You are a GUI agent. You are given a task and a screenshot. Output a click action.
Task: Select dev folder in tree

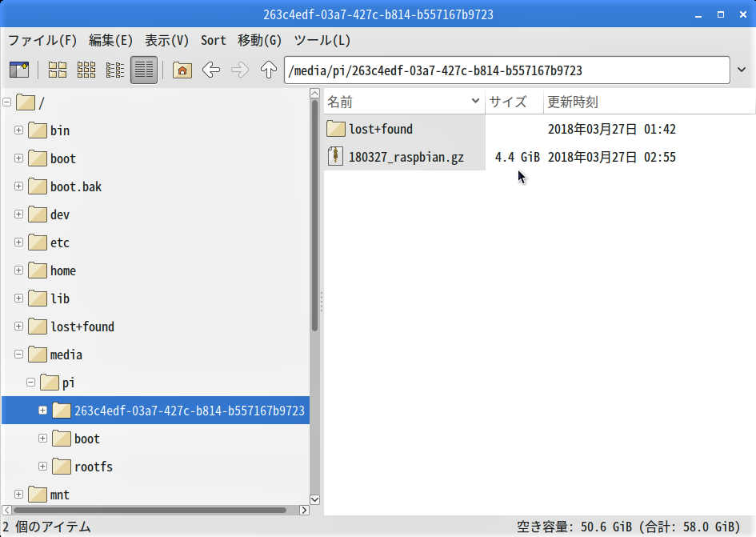coord(49,214)
